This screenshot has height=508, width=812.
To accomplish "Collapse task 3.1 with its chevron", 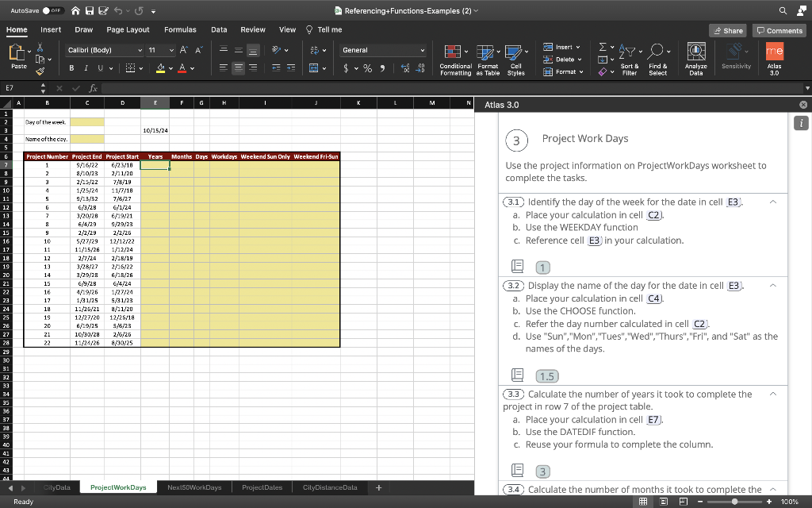I will pos(773,202).
